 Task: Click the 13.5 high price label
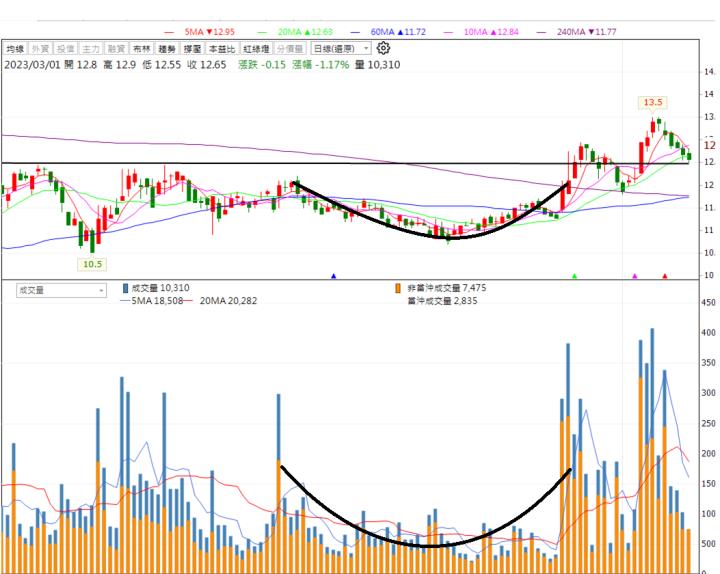tap(652, 102)
